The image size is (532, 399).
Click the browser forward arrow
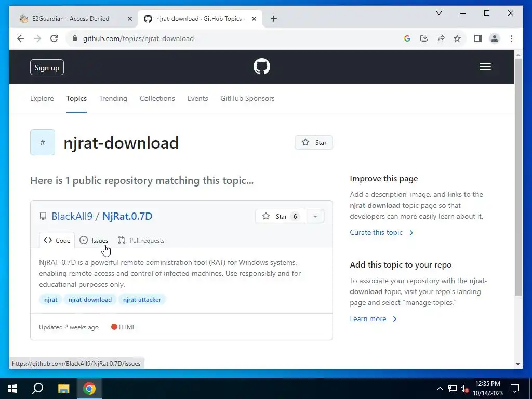(x=37, y=38)
